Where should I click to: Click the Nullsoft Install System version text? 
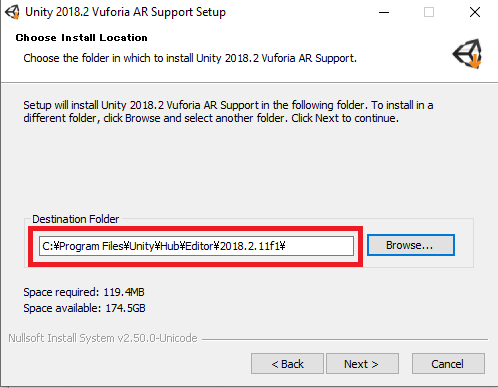click(103, 338)
